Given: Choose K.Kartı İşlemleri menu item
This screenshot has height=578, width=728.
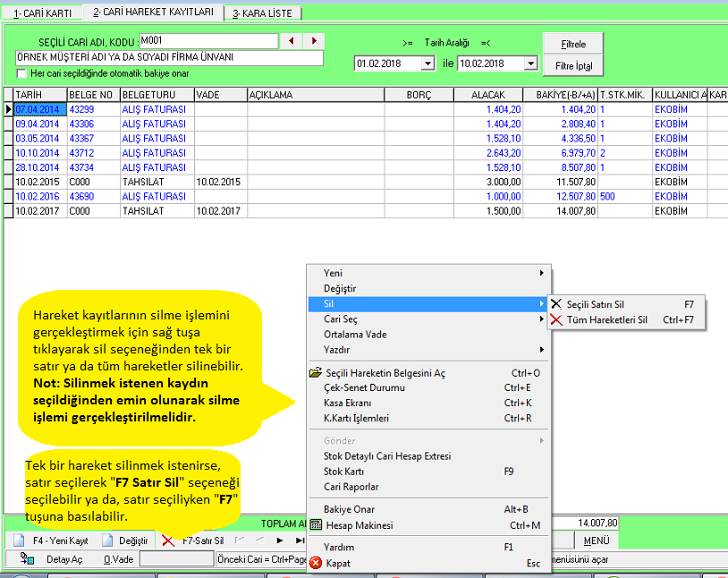Looking at the screenshot, I should pyautogui.click(x=427, y=418).
